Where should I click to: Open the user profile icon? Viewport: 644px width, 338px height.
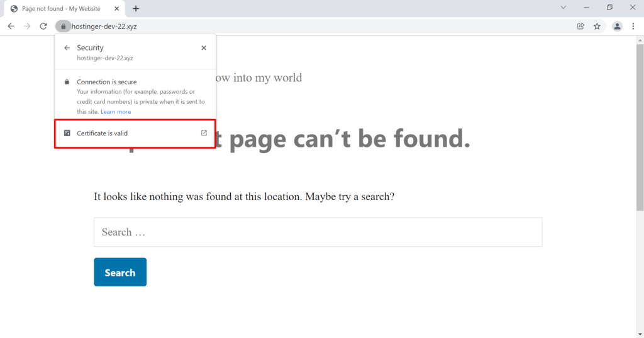[x=617, y=26]
